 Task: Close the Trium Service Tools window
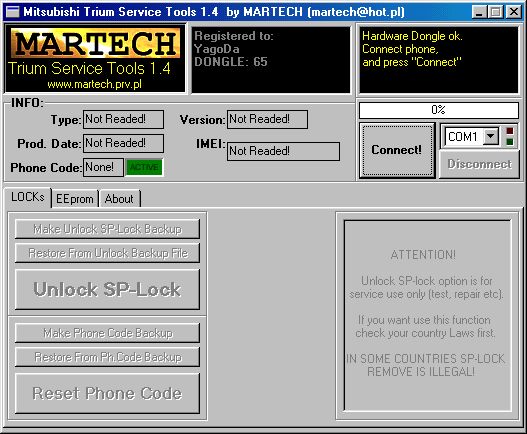click(x=514, y=12)
